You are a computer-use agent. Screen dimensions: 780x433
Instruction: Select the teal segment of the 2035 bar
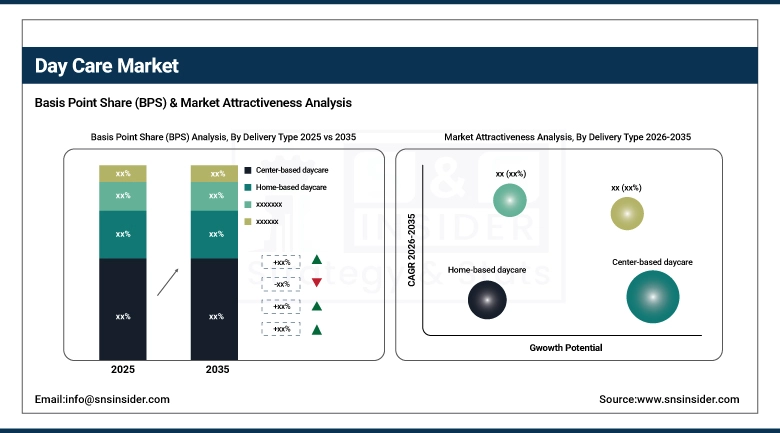pos(215,235)
